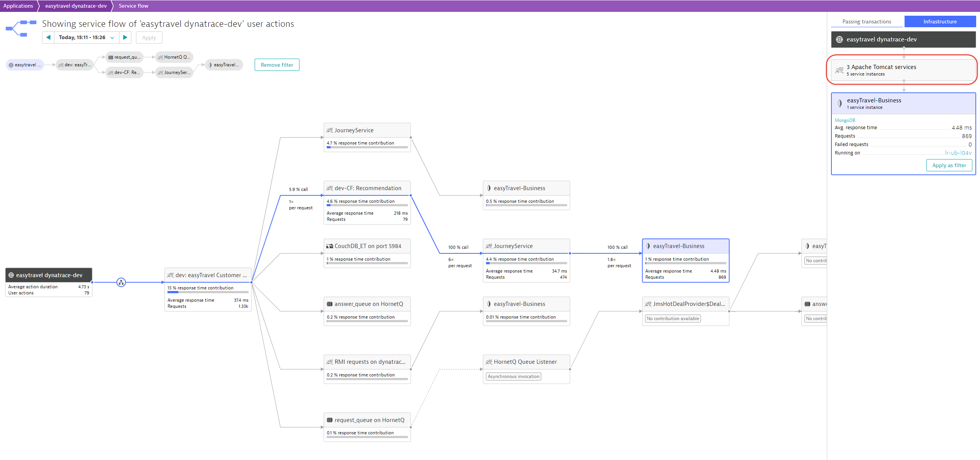Click Tomcat icon on top JourneyService node
Viewport: 980px width, 460px height.
(330, 130)
